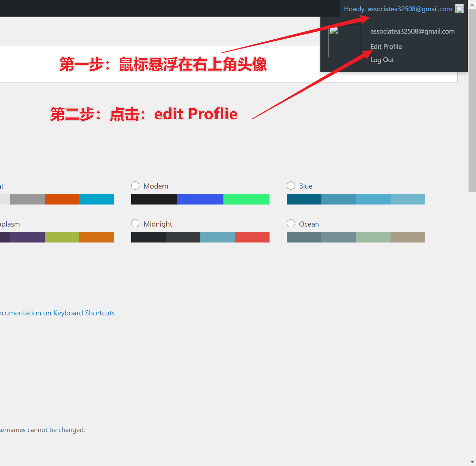Click the orange swatch in Ectoplasm scheme
This screenshot has width=476, height=466.
pyautogui.click(x=96, y=237)
